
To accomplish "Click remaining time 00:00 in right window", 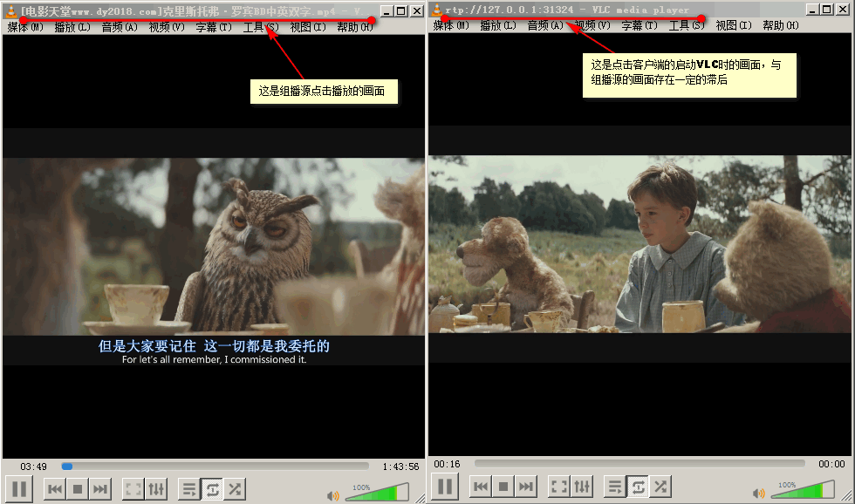I will click(x=831, y=464).
